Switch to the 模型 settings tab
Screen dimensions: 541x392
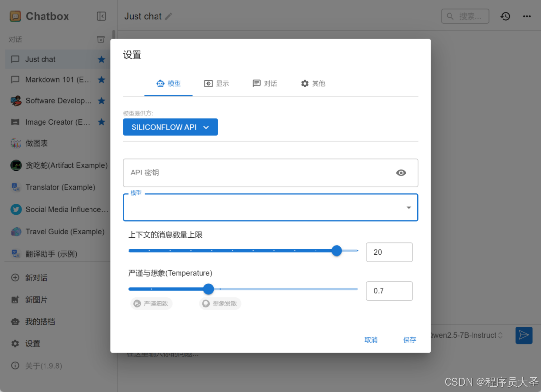point(168,84)
